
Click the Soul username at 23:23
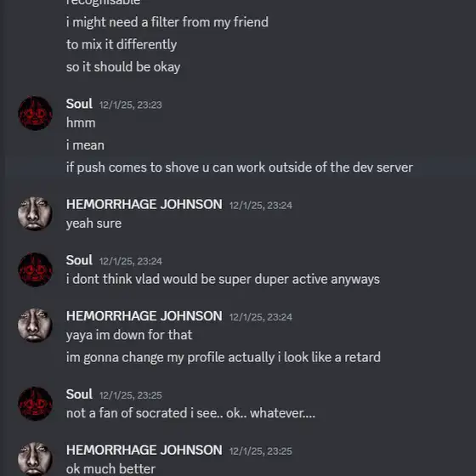79,104
